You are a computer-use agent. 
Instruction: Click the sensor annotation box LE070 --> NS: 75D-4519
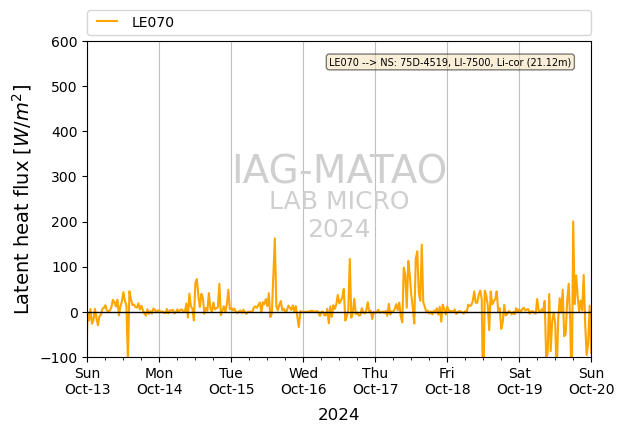[450, 62]
